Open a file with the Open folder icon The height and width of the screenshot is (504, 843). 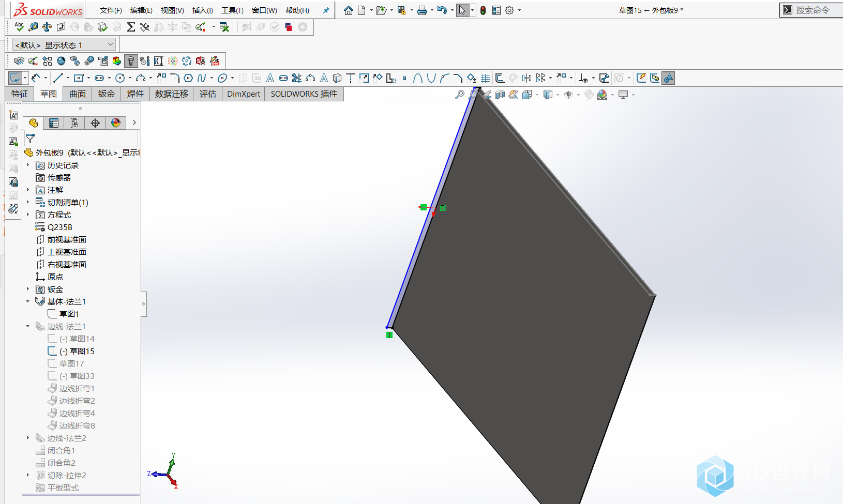click(x=382, y=10)
